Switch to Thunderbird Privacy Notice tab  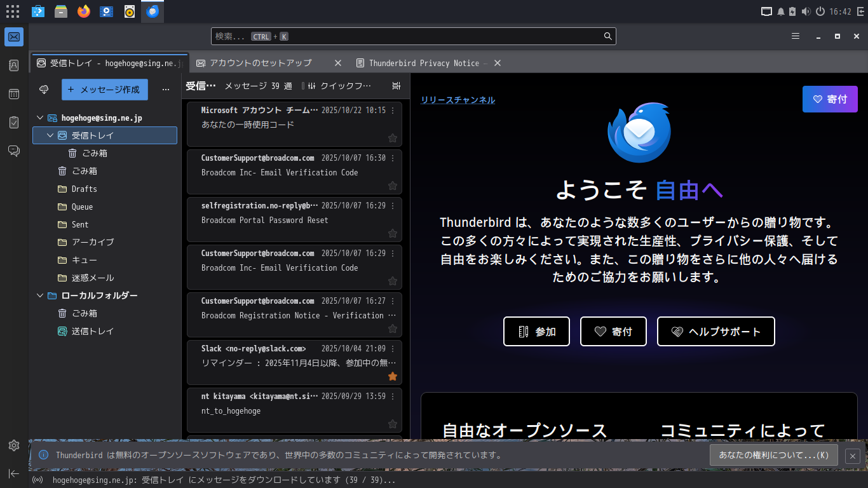[x=423, y=63]
